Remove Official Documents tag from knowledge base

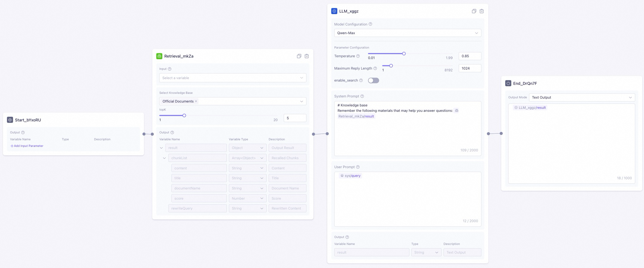[x=196, y=101]
